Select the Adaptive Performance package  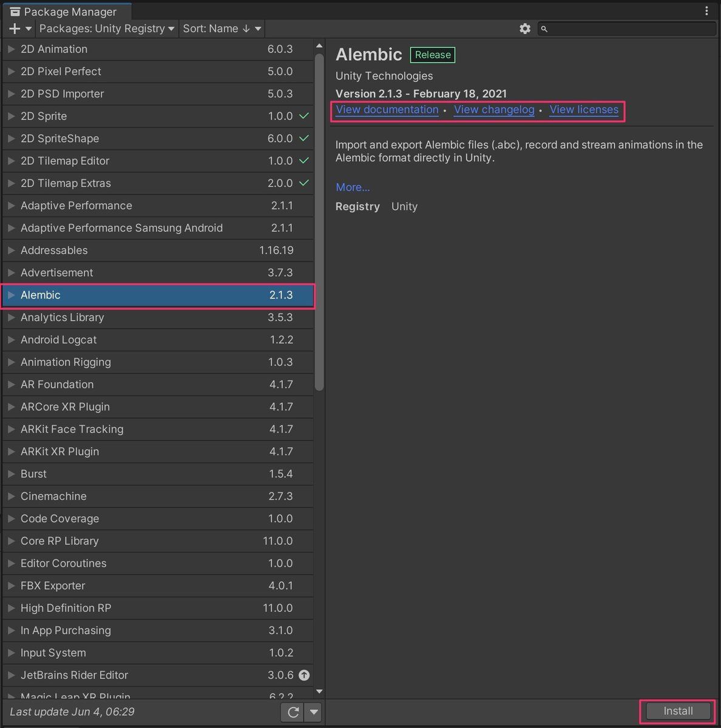coord(158,206)
